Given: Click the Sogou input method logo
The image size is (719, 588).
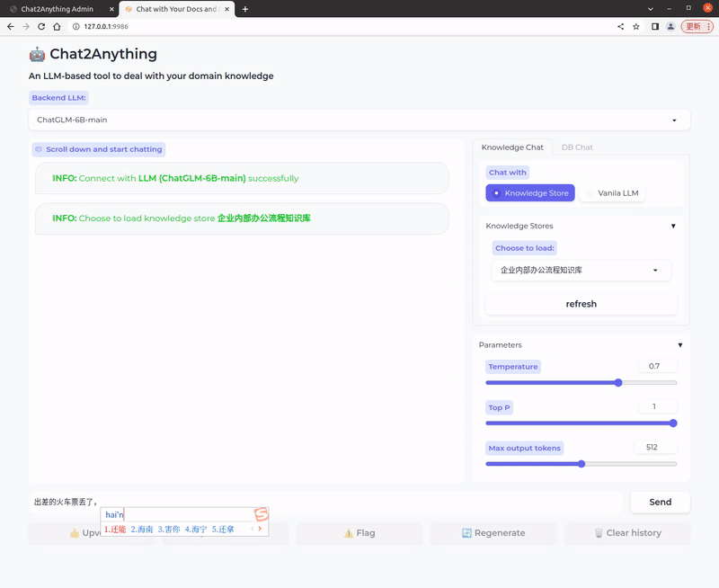Looking at the screenshot, I should (262, 514).
